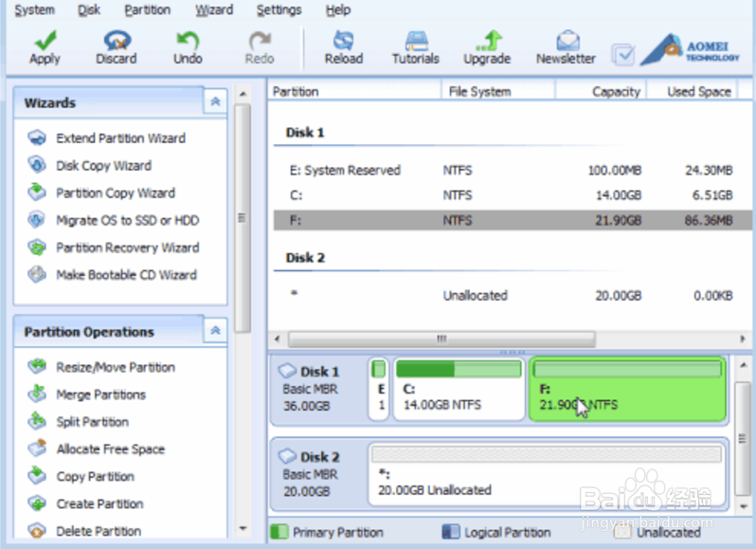Click the checkbox icon beside AOMEI logo
Image resolution: width=756 pixels, height=549 pixels.
(623, 55)
